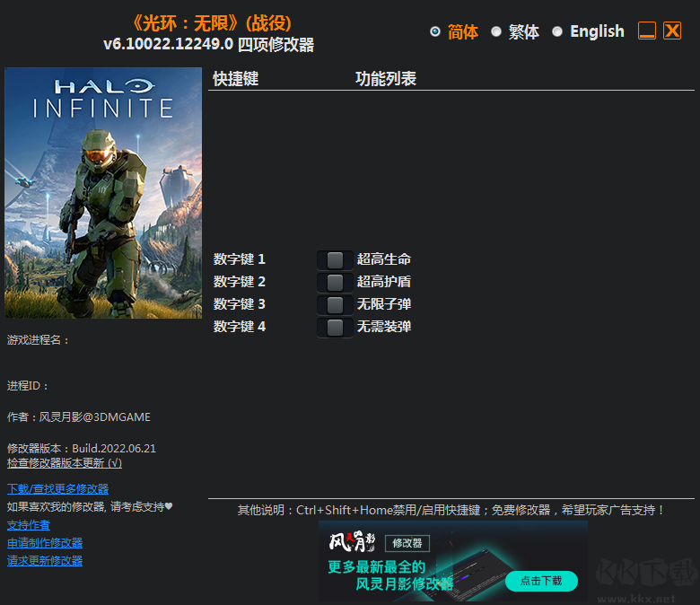Click the 进程ID label

(28, 386)
